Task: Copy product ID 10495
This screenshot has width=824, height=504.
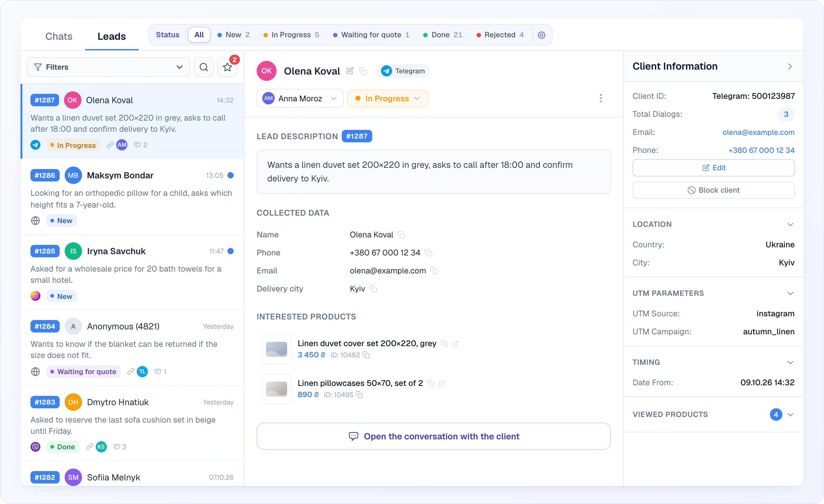Action: coord(359,395)
